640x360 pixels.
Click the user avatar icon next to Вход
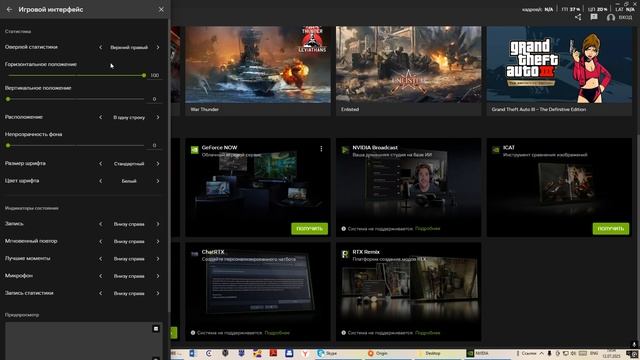[x=611, y=18]
